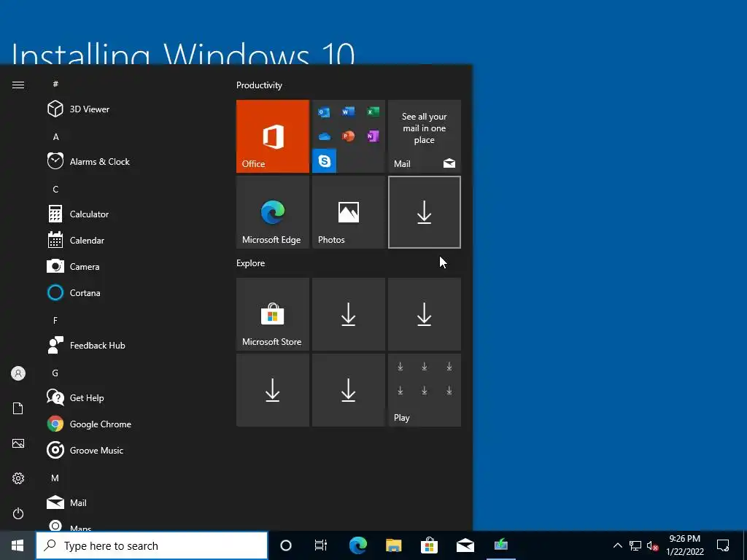Click the highlighted downloading tile under Productivity
The height and width of the screenshot is (560, 747).
click(x=425, y=212)
